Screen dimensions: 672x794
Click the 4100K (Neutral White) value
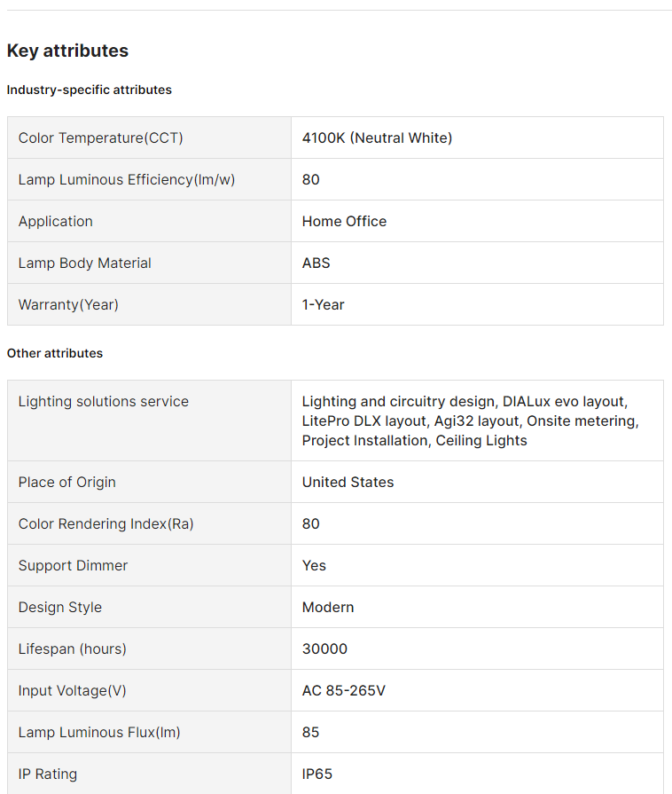pyautogui.click(x=377, y=138)
